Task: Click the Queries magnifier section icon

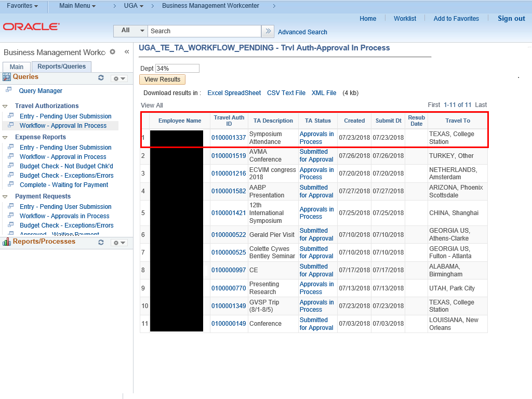Action: (7, 77)
